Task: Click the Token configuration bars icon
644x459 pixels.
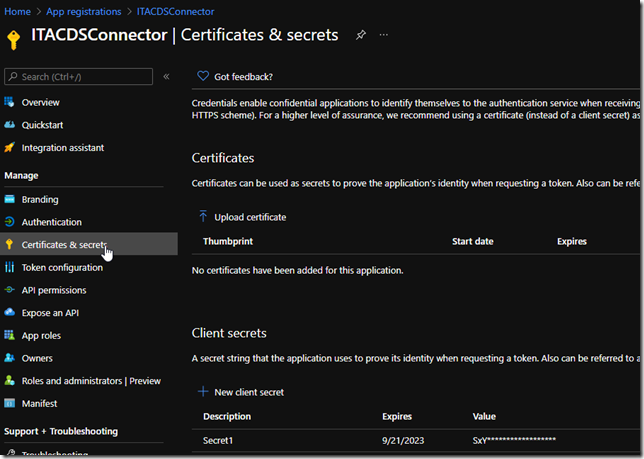Action: click(9, 267)
